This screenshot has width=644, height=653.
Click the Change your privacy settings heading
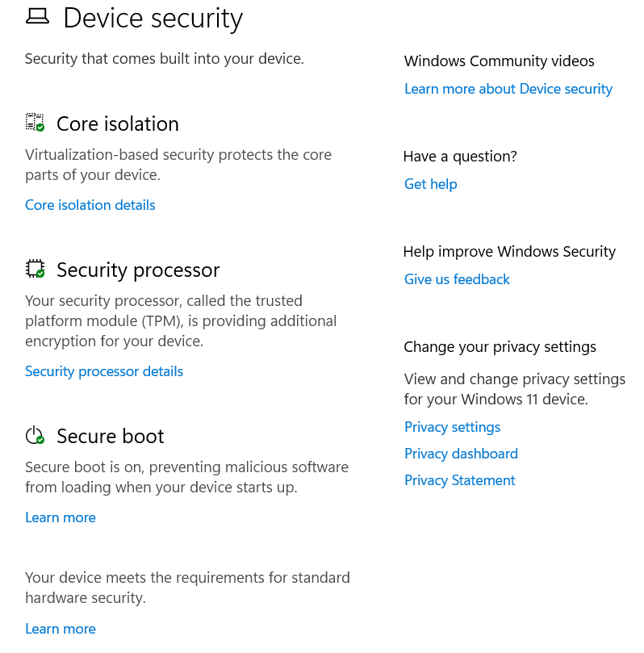point(500,347)
